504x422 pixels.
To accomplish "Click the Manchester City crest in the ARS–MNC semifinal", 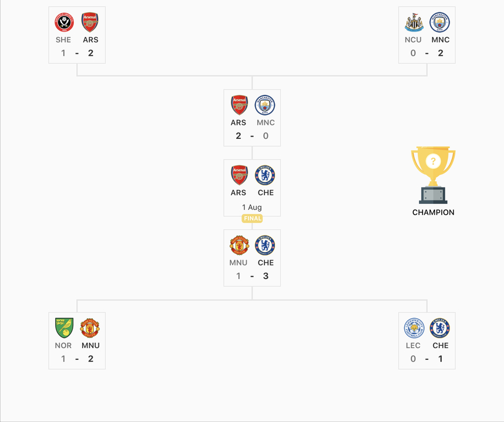I will point(265,105).
